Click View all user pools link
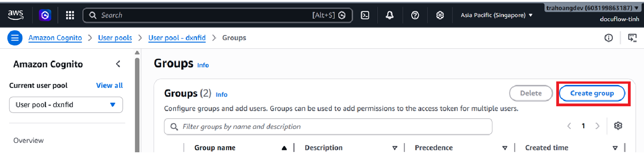644x167 pixels. [109, 85]
